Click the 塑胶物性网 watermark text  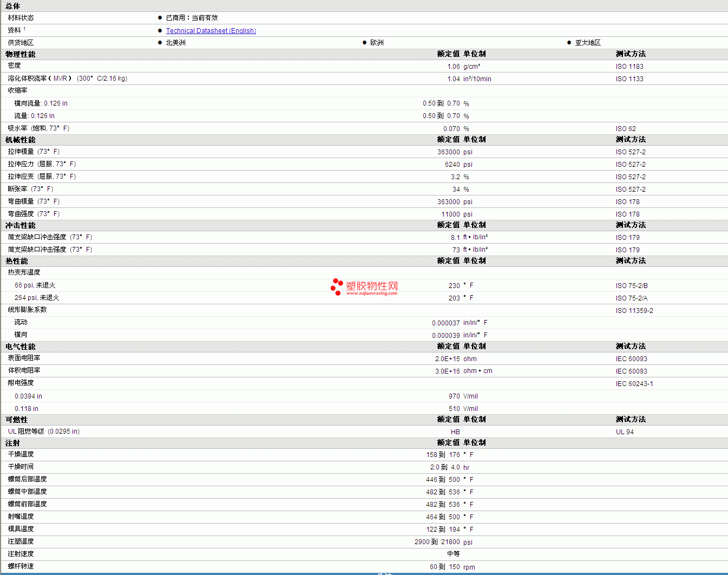[x=372, y=286]
